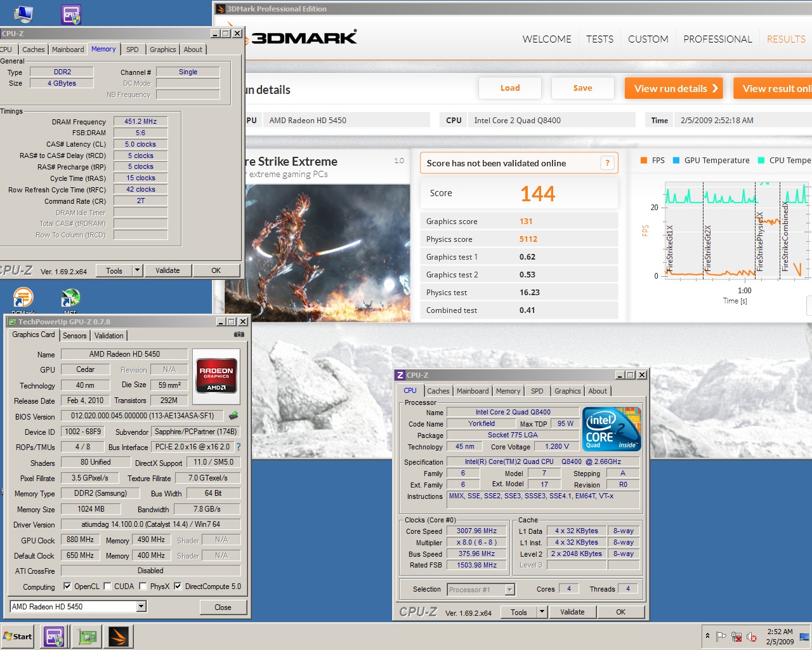Click the orange FPS legend swatch
This screenshot has height=650, width=812.
(644, 160)
